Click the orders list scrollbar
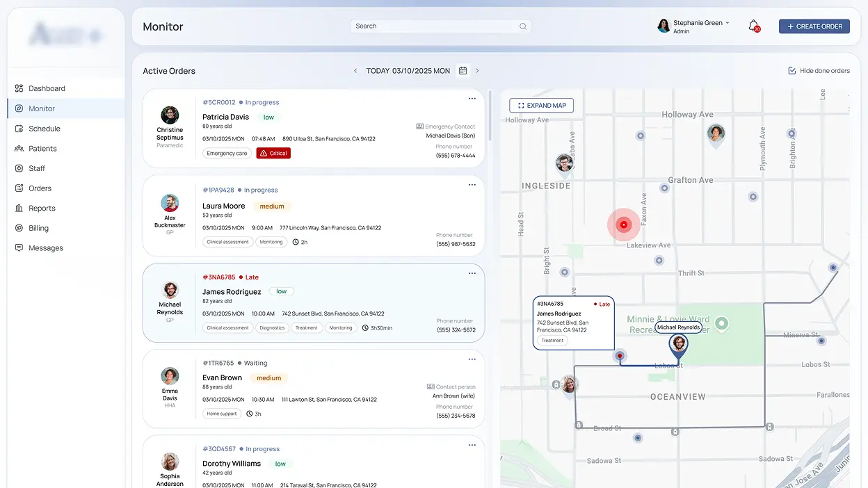 point(490,116)
